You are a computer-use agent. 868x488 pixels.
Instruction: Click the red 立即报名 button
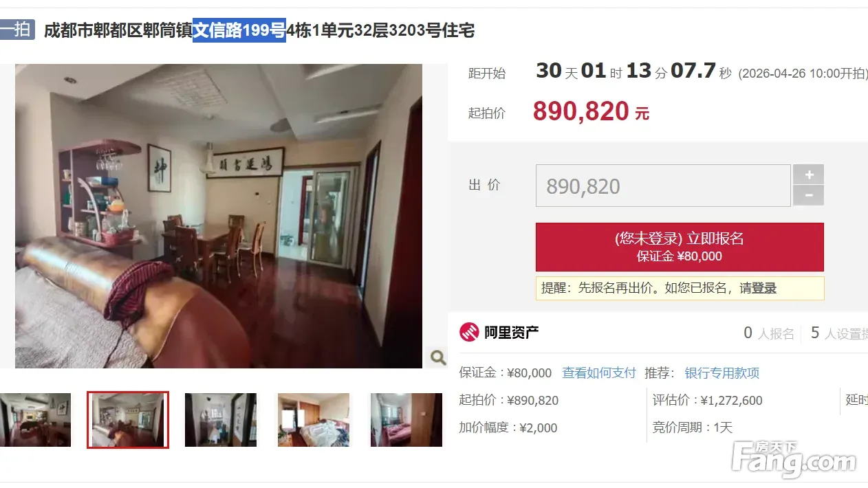(x=680, y=247)
